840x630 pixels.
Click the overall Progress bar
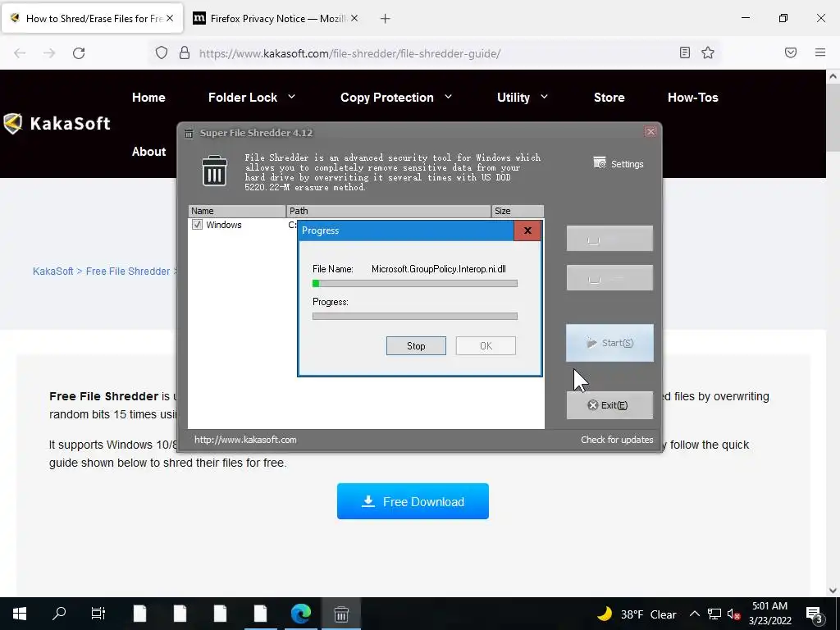pyautogui.click(x=414, y=316)
